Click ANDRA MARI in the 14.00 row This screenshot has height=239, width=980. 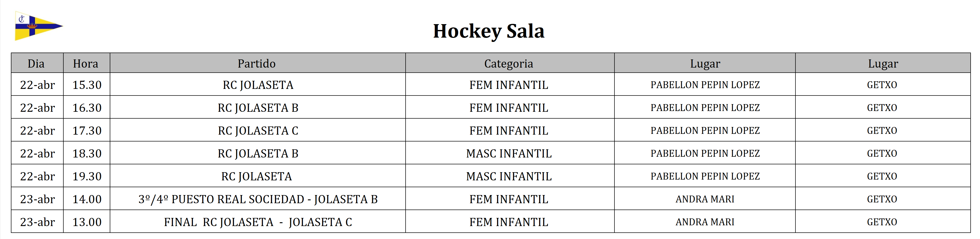click(705, 199)
